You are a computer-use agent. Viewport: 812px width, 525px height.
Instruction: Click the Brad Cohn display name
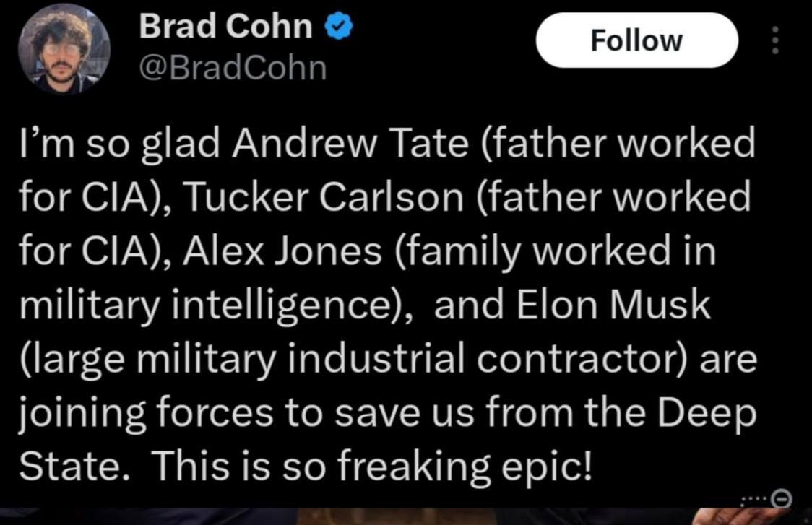[x=226, y=26]
